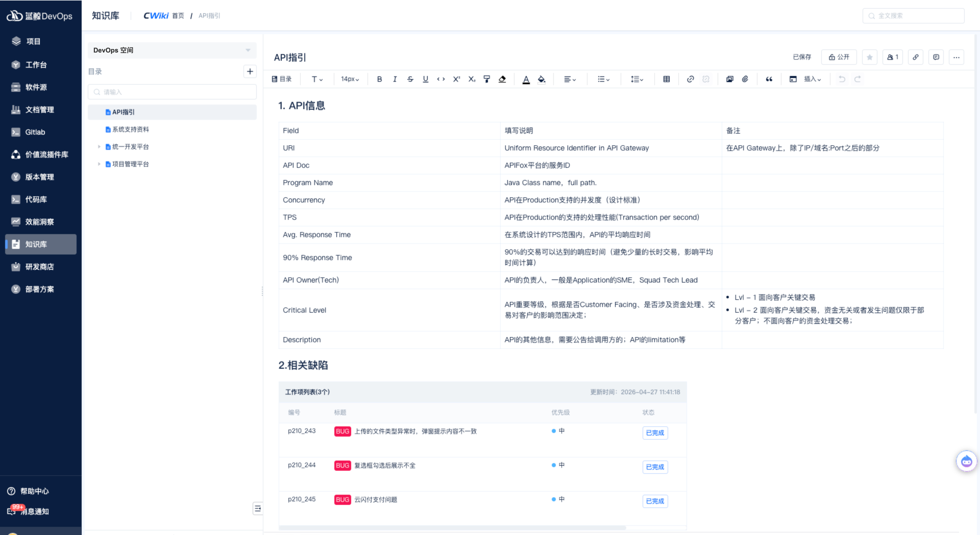
Task: Copy page link via chain icon
Action: pyautogui.click(x=916, y=57)
